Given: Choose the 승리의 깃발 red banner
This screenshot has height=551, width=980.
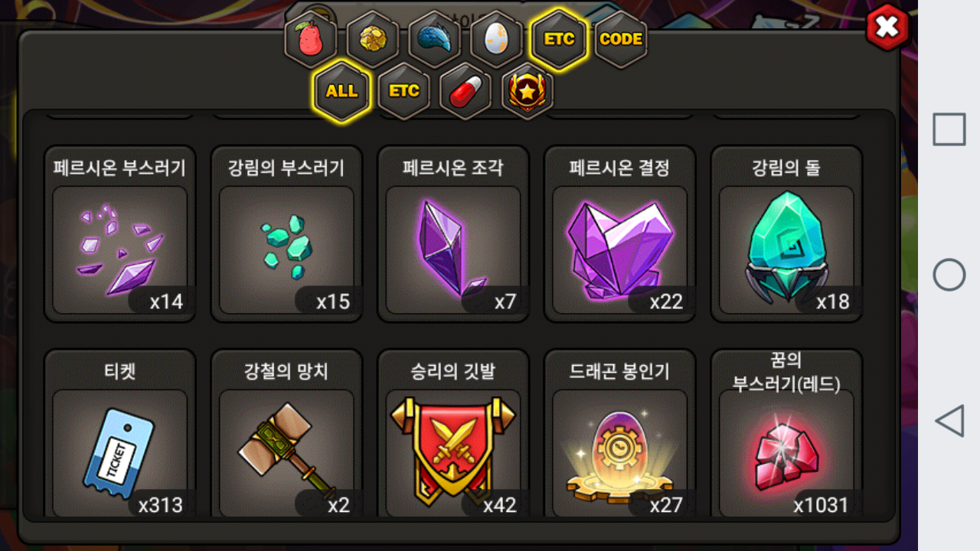Looking at the screenshot, I should (x=453, y=434).
